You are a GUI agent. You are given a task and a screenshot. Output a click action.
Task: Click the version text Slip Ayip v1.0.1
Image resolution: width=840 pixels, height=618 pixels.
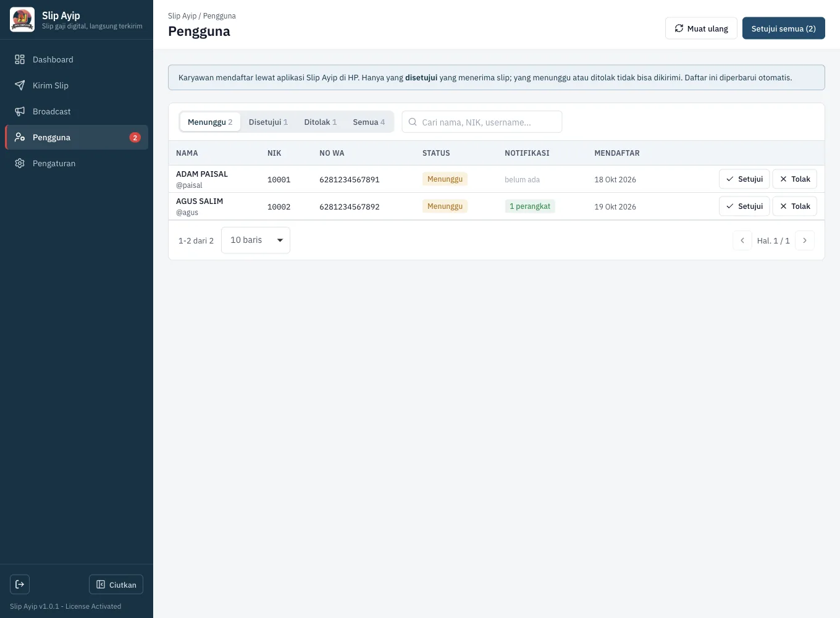pos(35,606)
